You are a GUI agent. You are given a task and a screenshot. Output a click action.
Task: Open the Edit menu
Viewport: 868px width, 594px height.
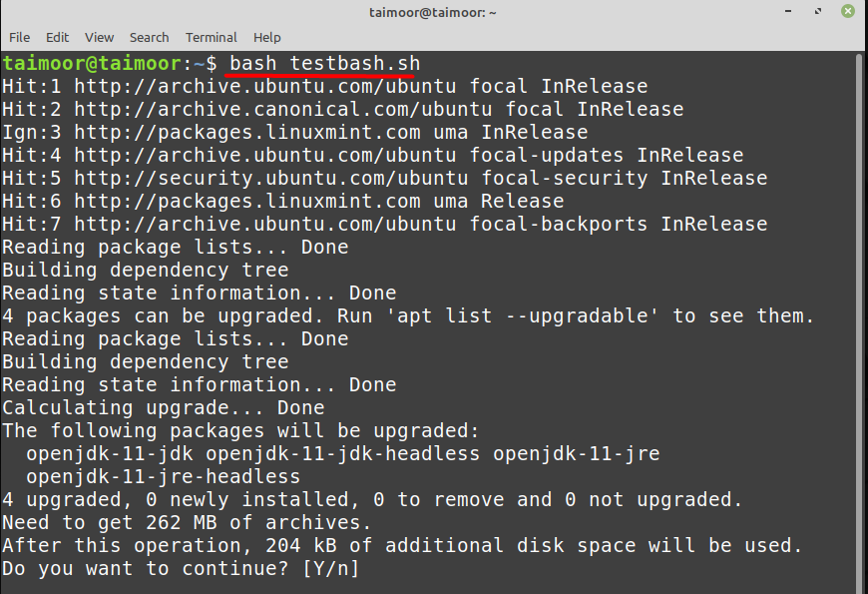(x=57, y=37)
